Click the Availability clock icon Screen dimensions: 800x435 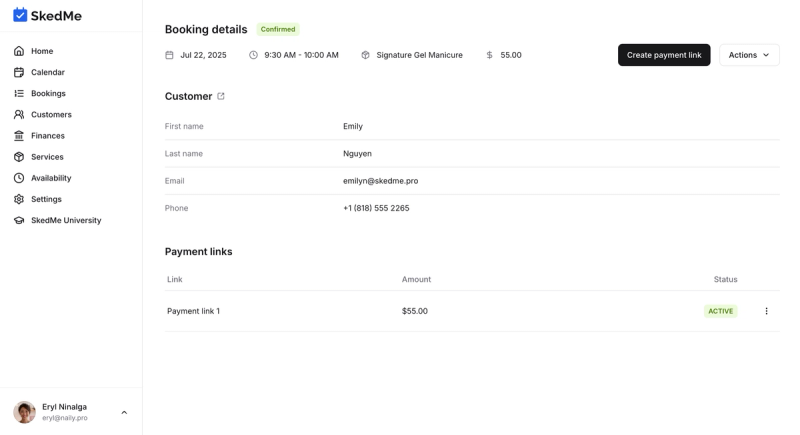(19, 178)
